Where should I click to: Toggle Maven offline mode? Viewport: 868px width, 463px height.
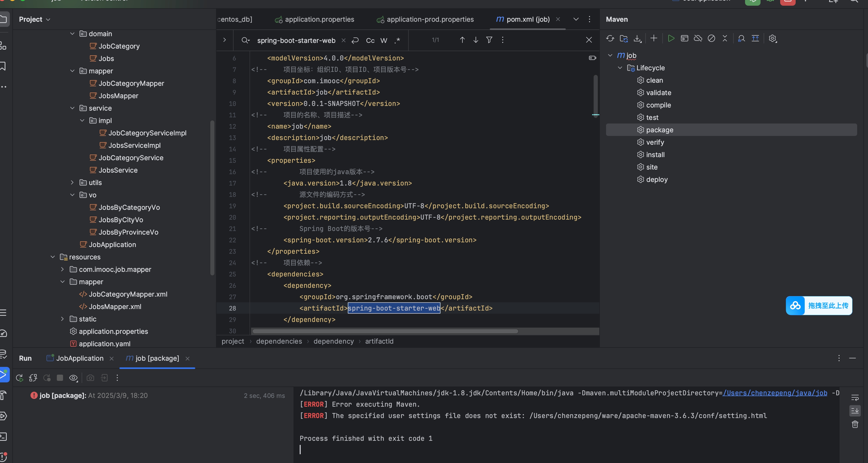pos(698,38)
